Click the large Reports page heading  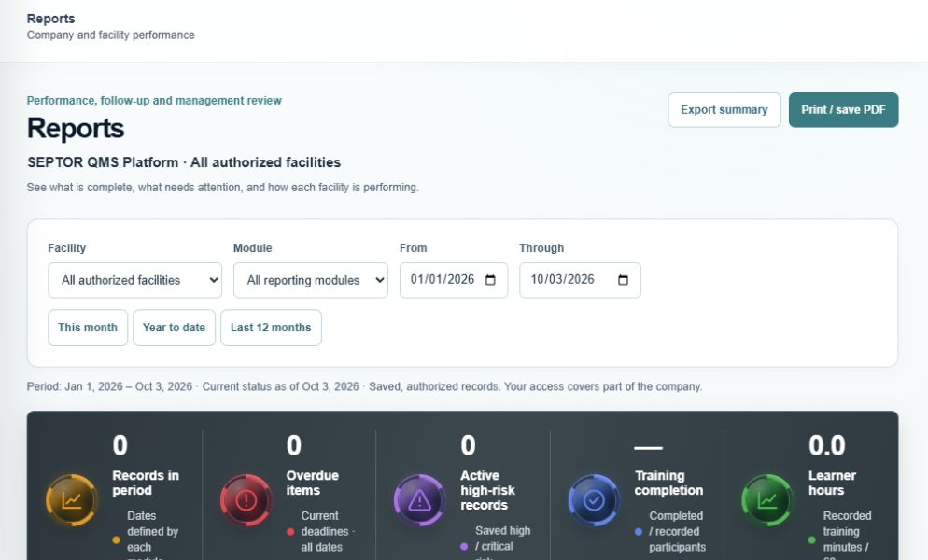click(76, 129)
